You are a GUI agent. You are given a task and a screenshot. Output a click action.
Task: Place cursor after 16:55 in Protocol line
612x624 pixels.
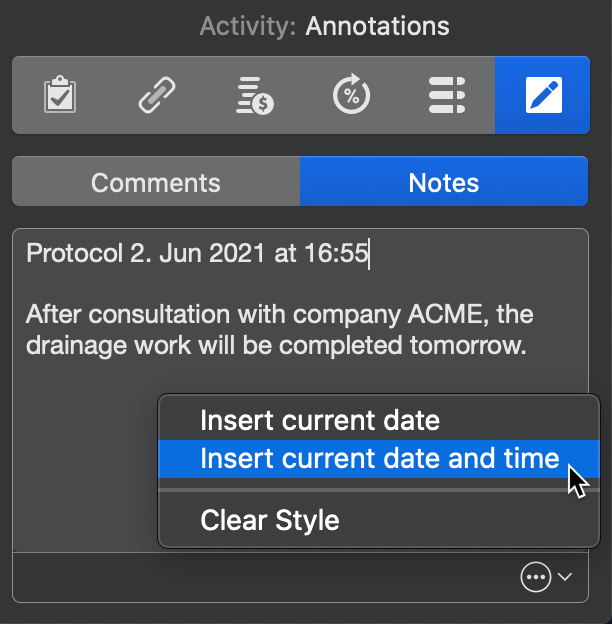tap(369, 254)
